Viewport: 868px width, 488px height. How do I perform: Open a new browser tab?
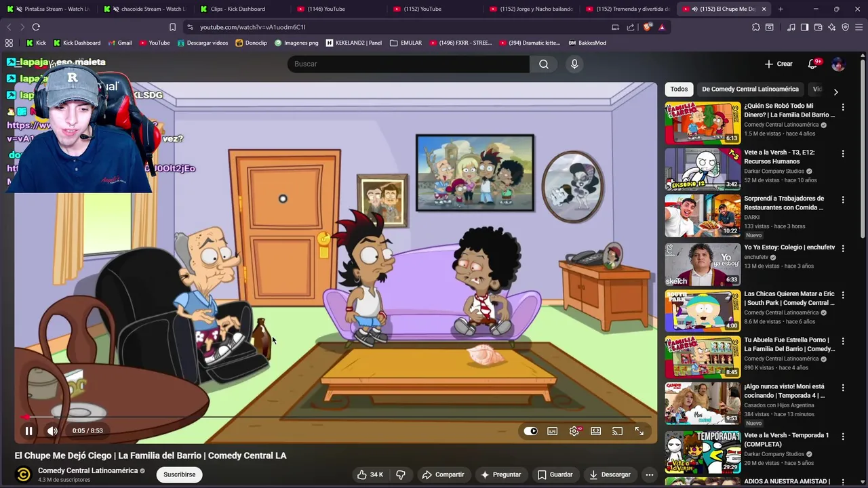coord(781,9)
